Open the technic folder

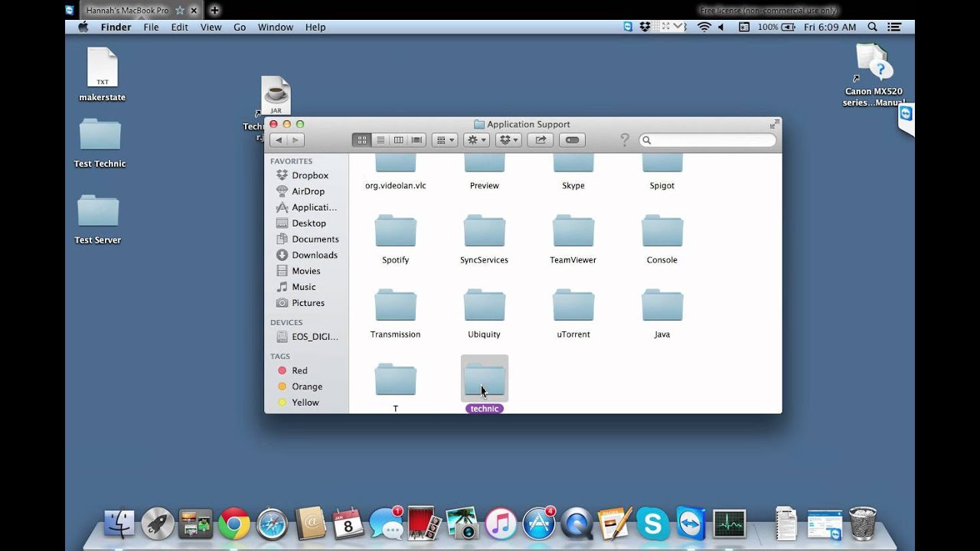click(x=484, y=380)
